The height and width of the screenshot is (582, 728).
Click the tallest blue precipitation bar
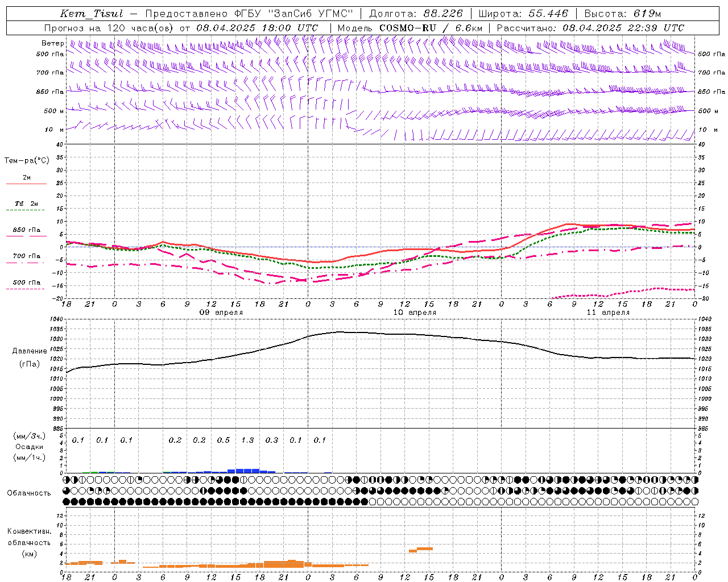coord(247,471)
